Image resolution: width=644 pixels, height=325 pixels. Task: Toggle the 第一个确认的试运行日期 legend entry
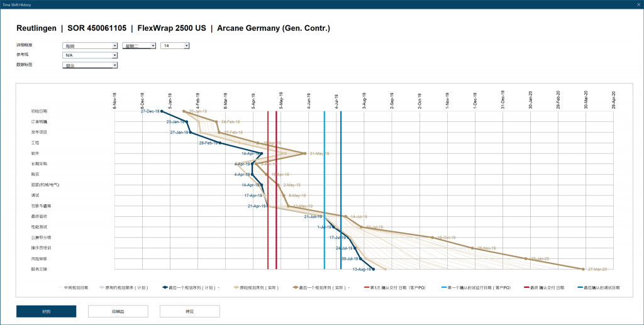tap(474, 287)
